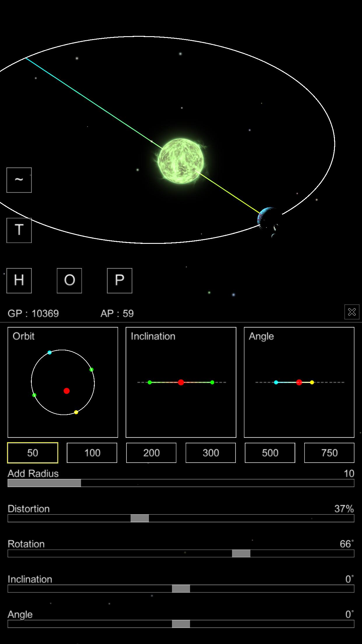Viewport: 362px width, 644px height.
Task: Click the Distortion slider handle
Action: (140, 518)
